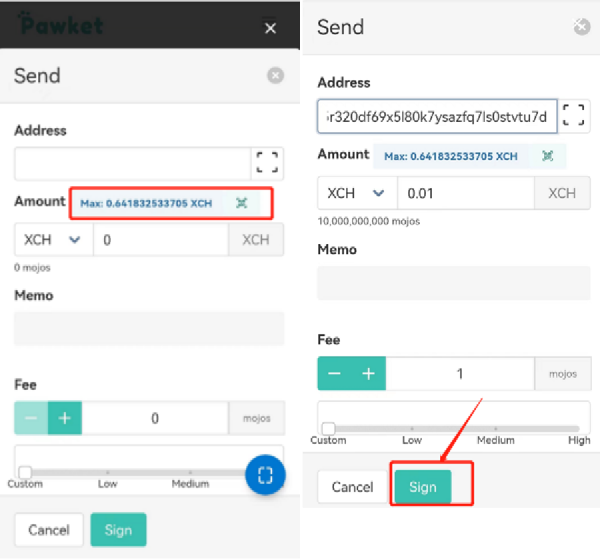
Task: Open XCH token dropdown in left panel
Action: pos(54,240)
